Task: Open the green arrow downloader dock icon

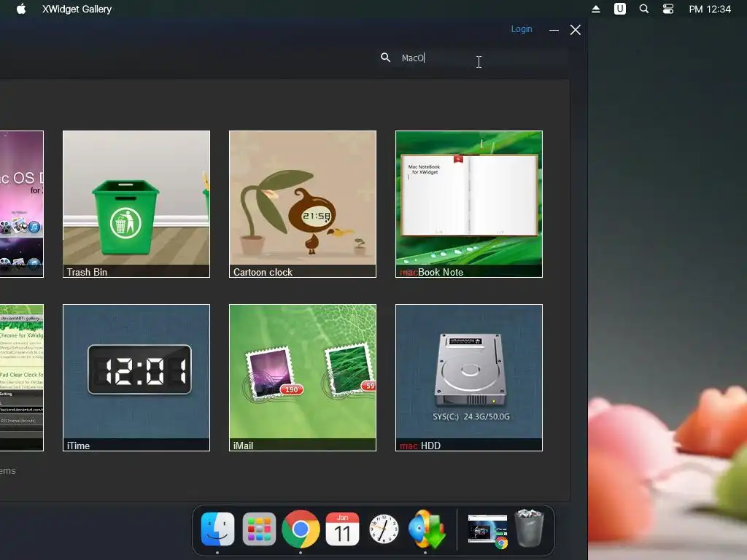Action: (x=426, y=529)
